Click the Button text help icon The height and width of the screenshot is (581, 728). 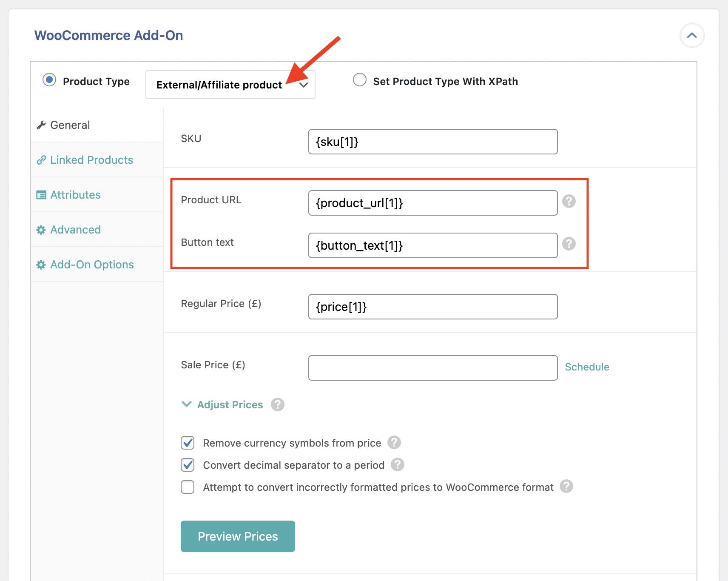coord(569,244)
